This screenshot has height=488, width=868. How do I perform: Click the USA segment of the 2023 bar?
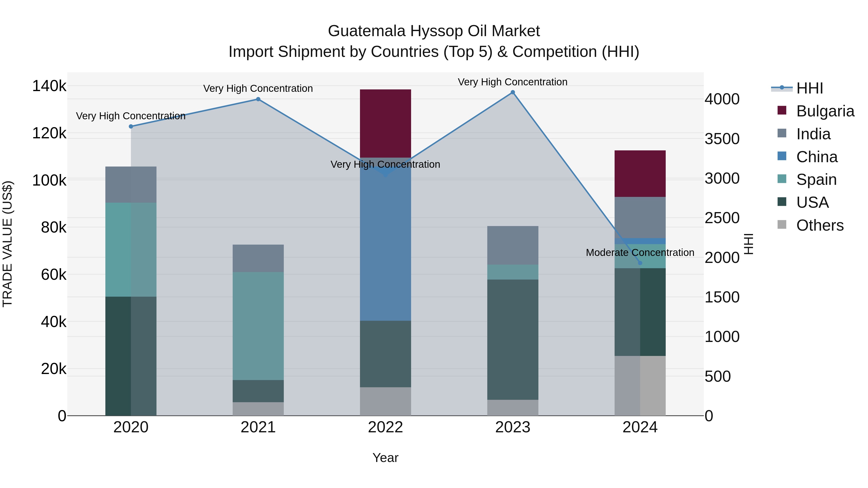click(513, 340)
